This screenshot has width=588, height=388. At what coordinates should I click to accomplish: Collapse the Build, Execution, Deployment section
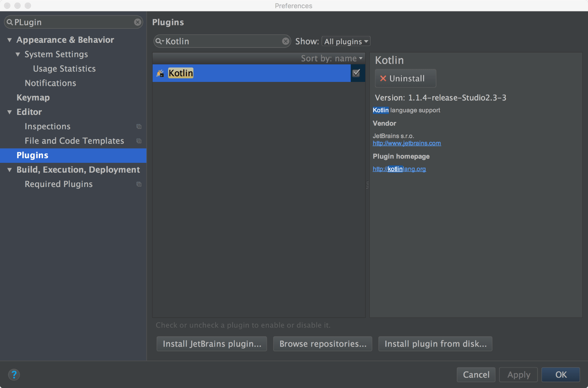tap(9, 170)
